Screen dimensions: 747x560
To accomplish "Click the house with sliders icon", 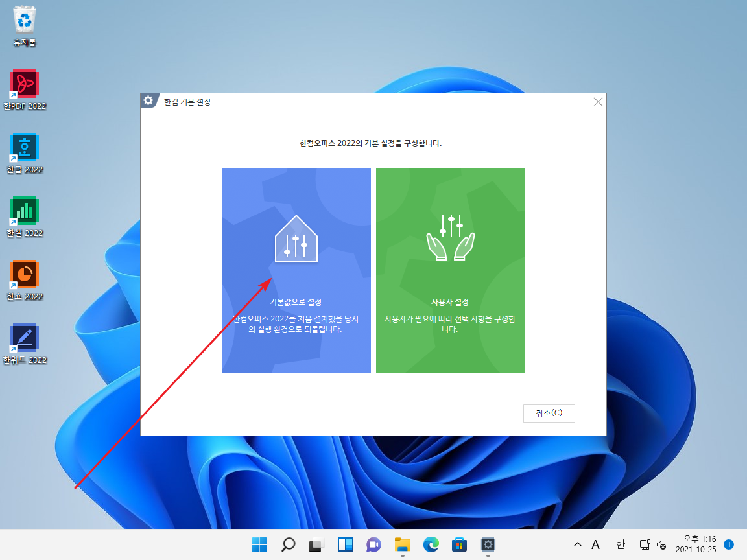I will pos(296,239).
